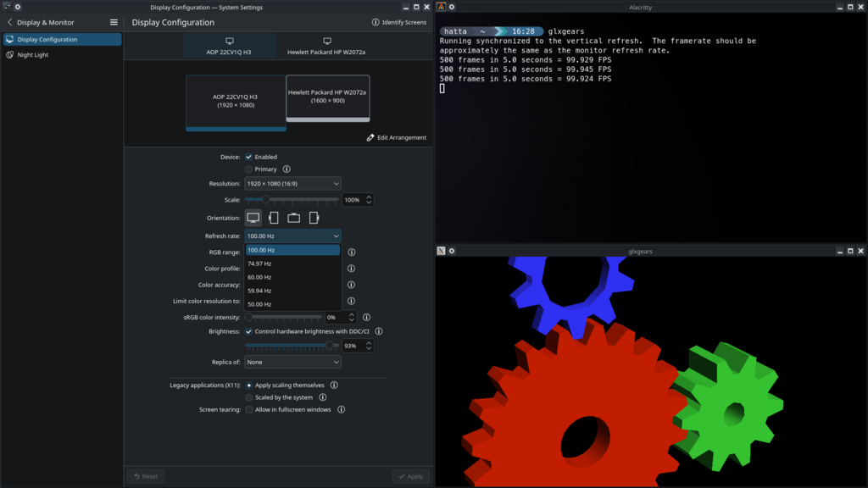Decrease Scale percentage with down arrow
Viewport: 868px width, 488px height.
click(x=369, y=203)
